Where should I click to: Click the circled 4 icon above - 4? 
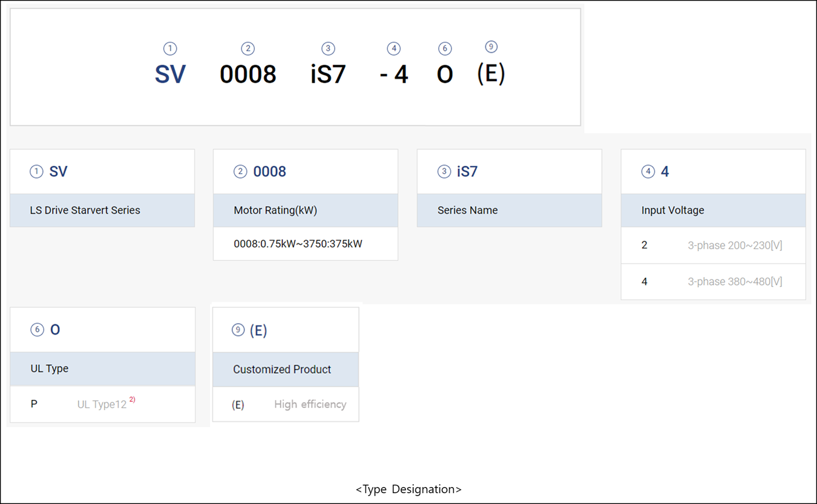(x=393, y=48)
